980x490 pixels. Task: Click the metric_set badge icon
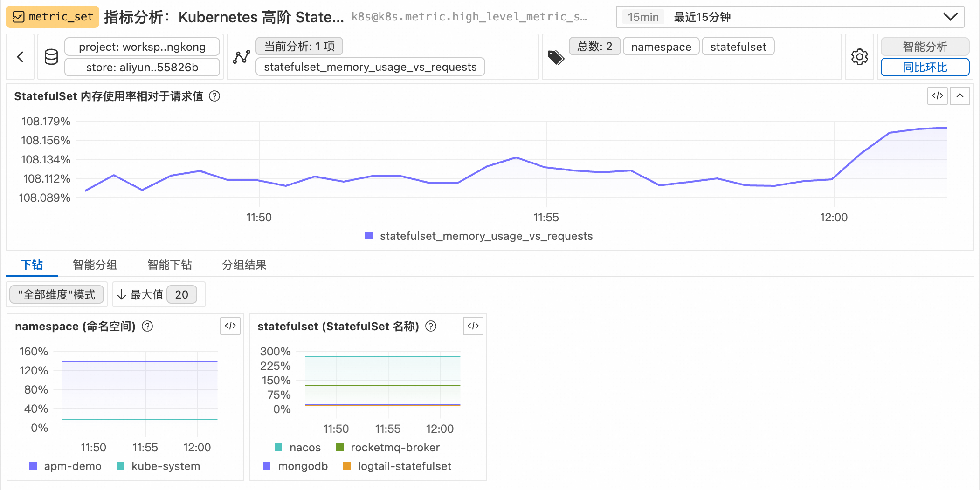(18, 17)
